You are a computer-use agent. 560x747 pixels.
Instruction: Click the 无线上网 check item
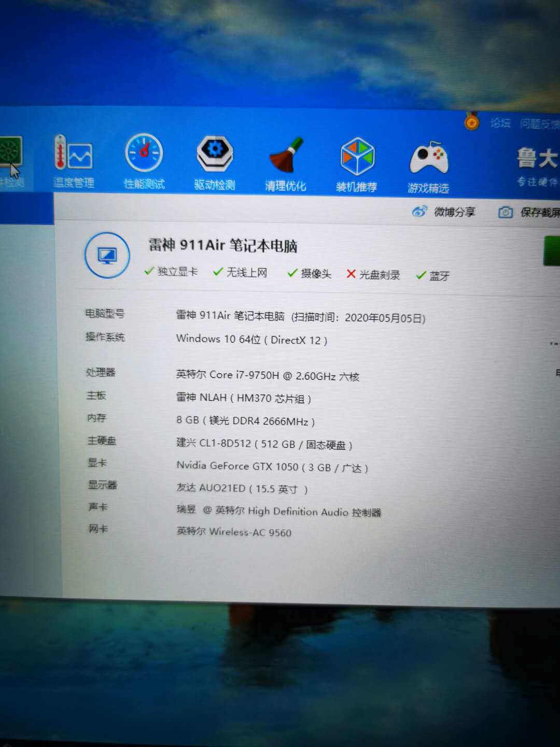click(240, 272)
